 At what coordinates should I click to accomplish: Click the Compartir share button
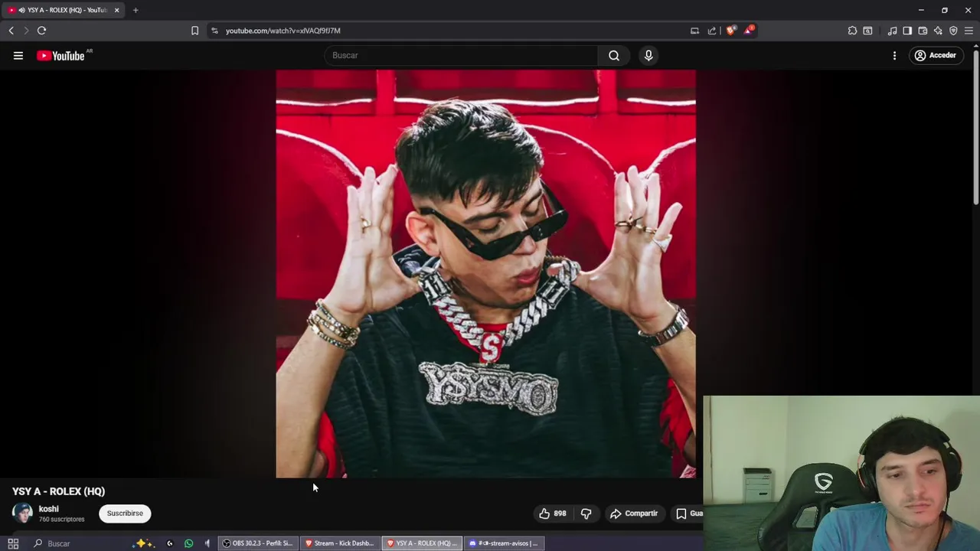click(x=634, y=514)
